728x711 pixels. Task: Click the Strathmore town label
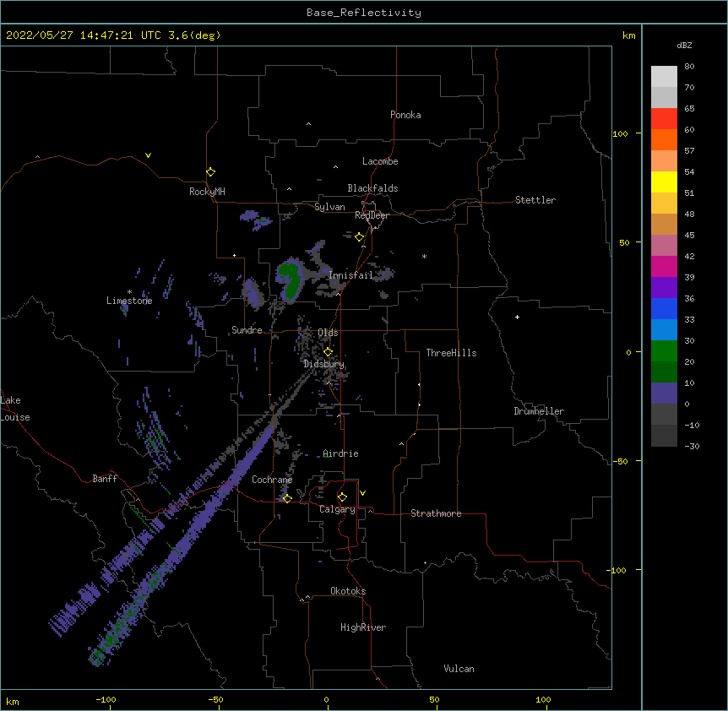[x=436, y=513]
